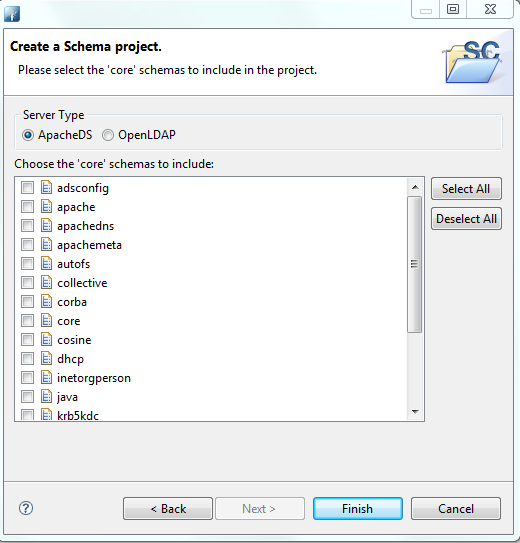Select the OpenLDAP server type
Screen dimensions: 520x543
coord(108,135)
